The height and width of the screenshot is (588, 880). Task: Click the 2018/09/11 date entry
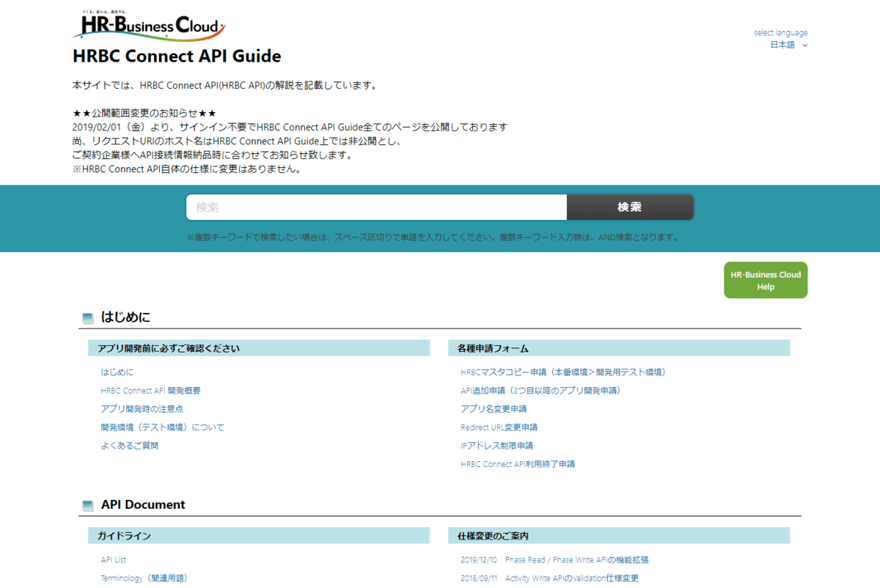pos(479,578)
